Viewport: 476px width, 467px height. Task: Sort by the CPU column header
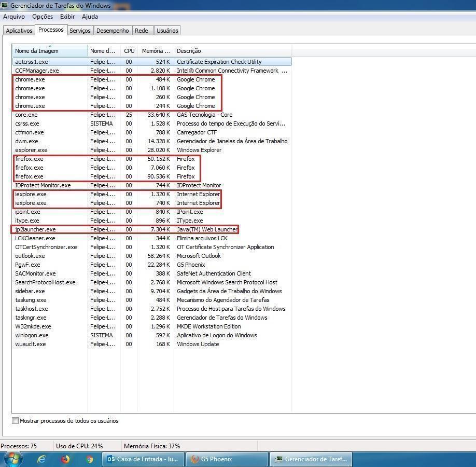point(129,51)
